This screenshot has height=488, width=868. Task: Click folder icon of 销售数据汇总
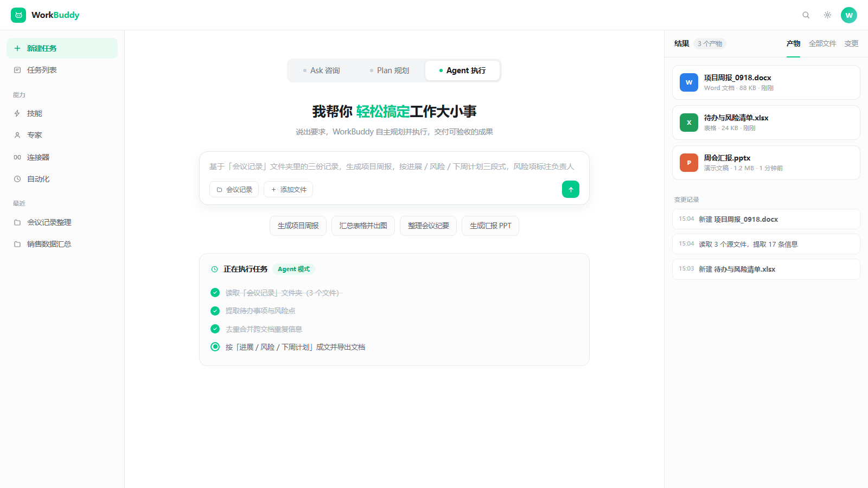[17, 244]
